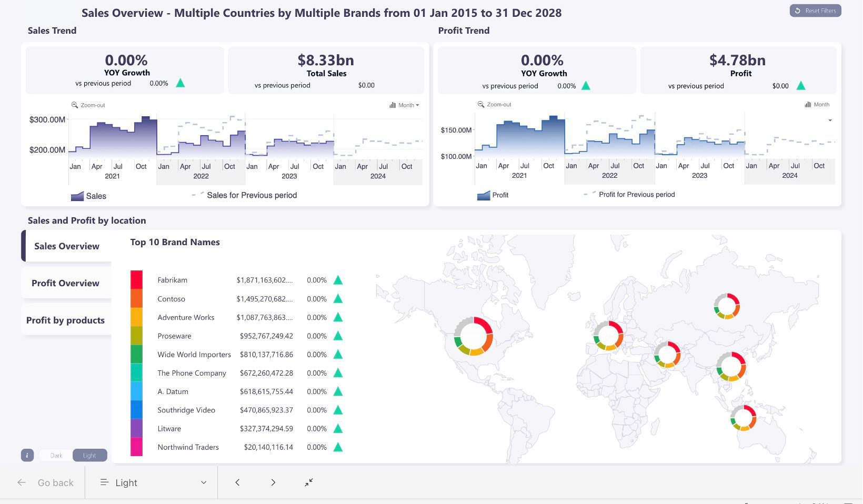Click the Contoso orange color swatch
This screenshot has width=863, height=504.
[x=136, y=298]
